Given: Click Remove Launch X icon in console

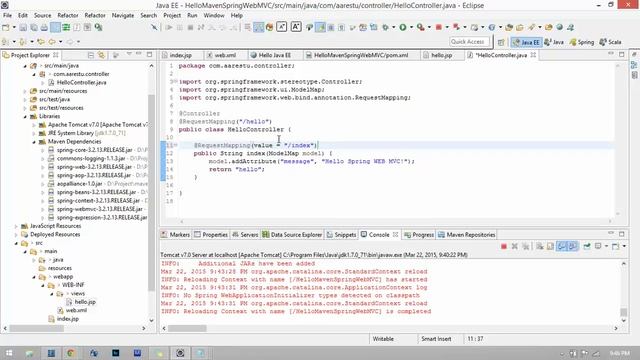Looking at the screenshot, I should coord(515,246).
